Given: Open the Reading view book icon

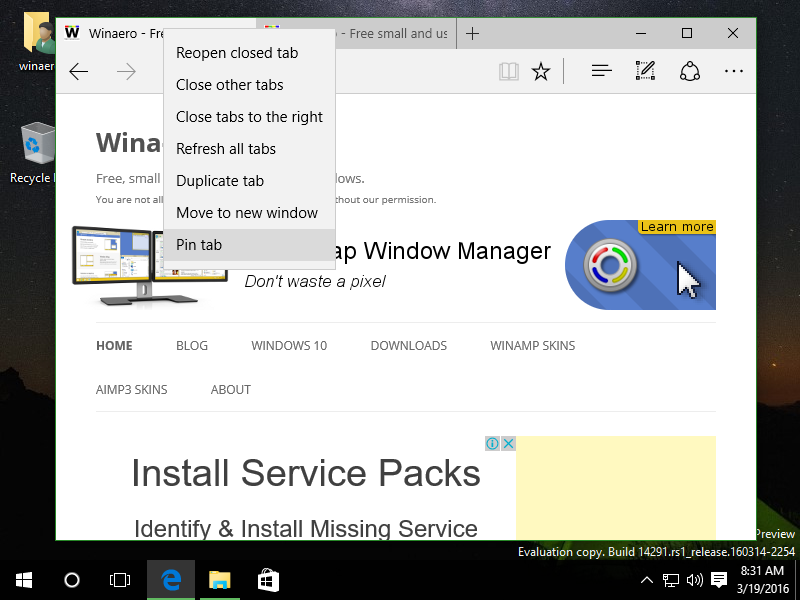Looking at the screenshot, I should [x=510, y=71].
